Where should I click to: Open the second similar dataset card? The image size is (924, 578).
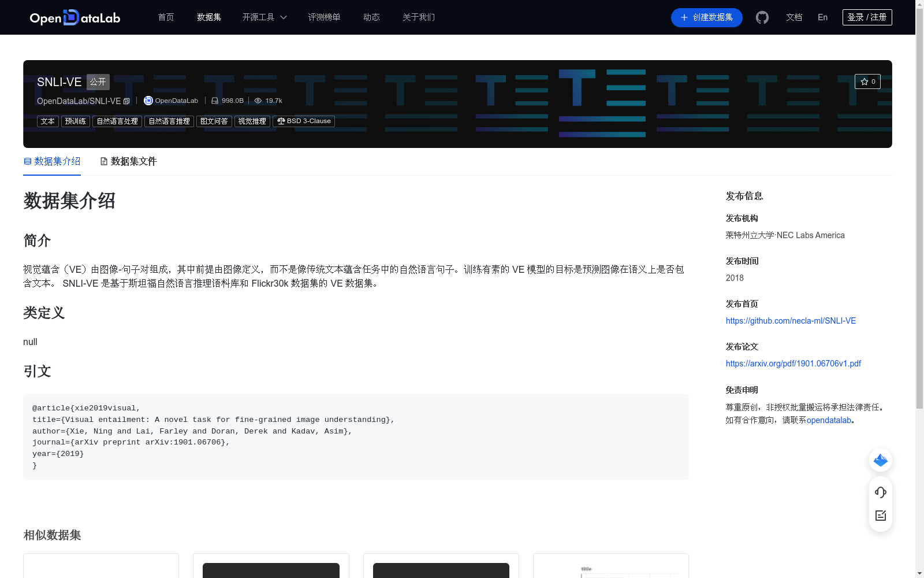(x=271, y=566)
